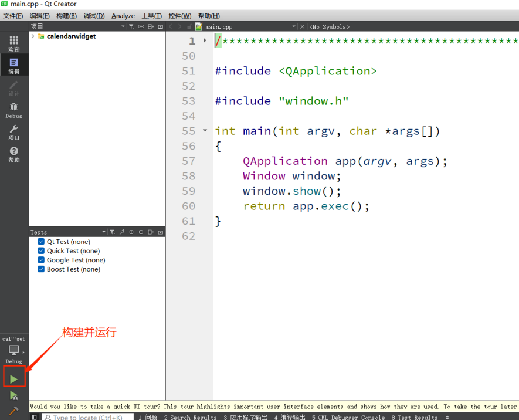Open the output panes selector arrows

point(447,417)
